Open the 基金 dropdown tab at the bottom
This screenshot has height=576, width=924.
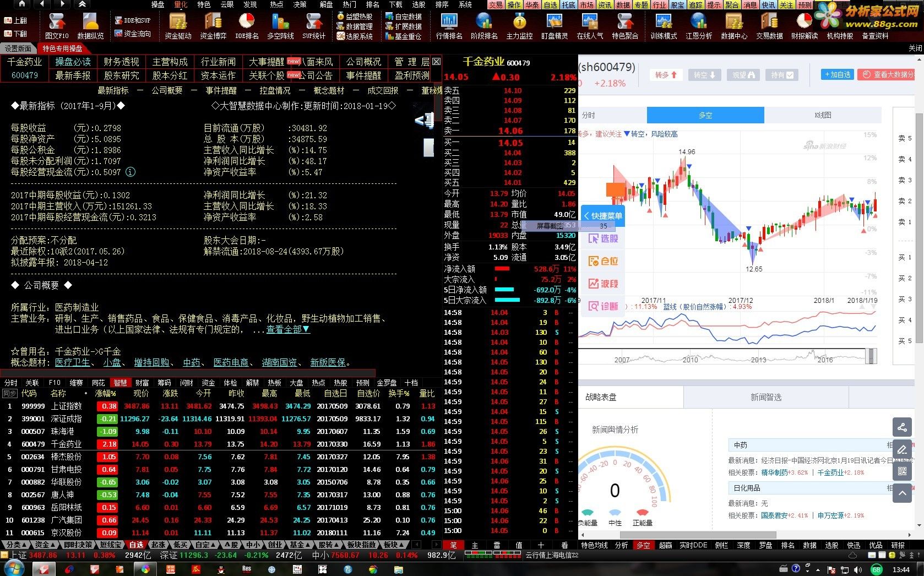click(300, 545)
